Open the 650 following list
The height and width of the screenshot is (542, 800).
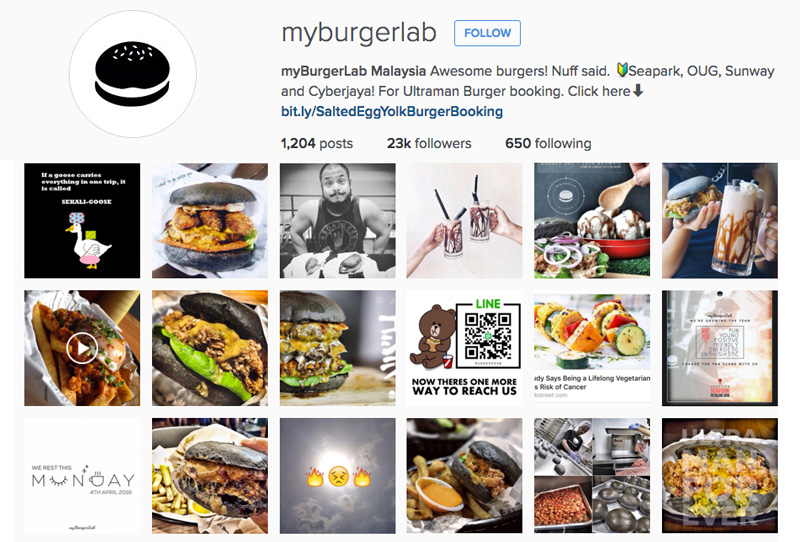pos(548,143)
